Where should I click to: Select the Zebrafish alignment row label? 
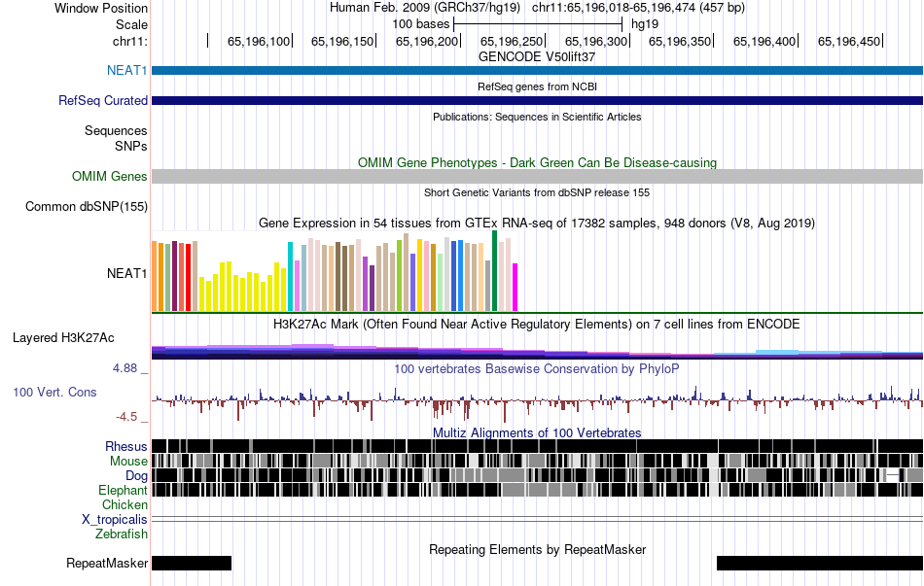pyautogui.click(x=122, y=534)
